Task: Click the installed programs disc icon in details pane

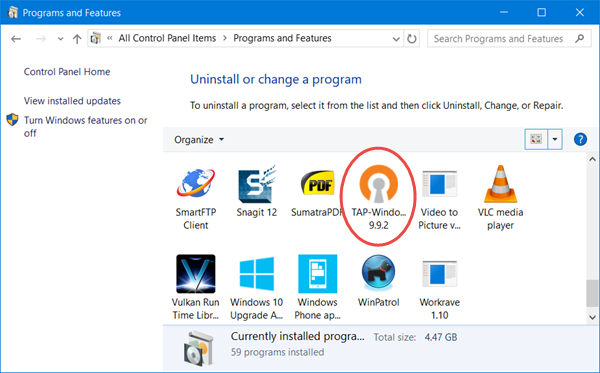Action: 198,349
